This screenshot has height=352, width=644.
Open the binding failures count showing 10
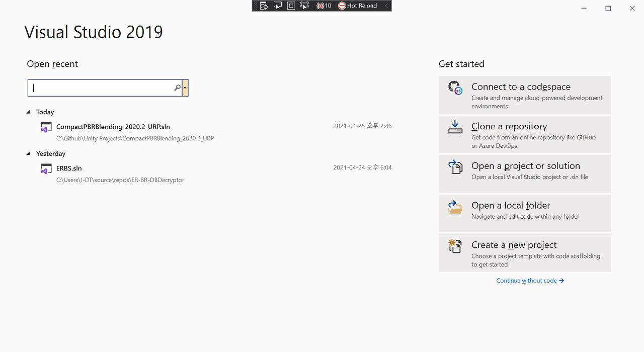point(324,6)
